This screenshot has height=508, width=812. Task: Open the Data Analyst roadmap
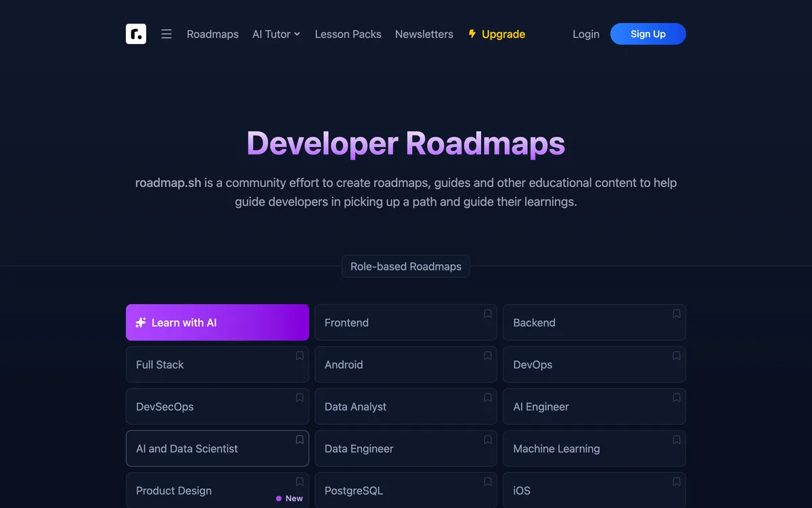406,406
